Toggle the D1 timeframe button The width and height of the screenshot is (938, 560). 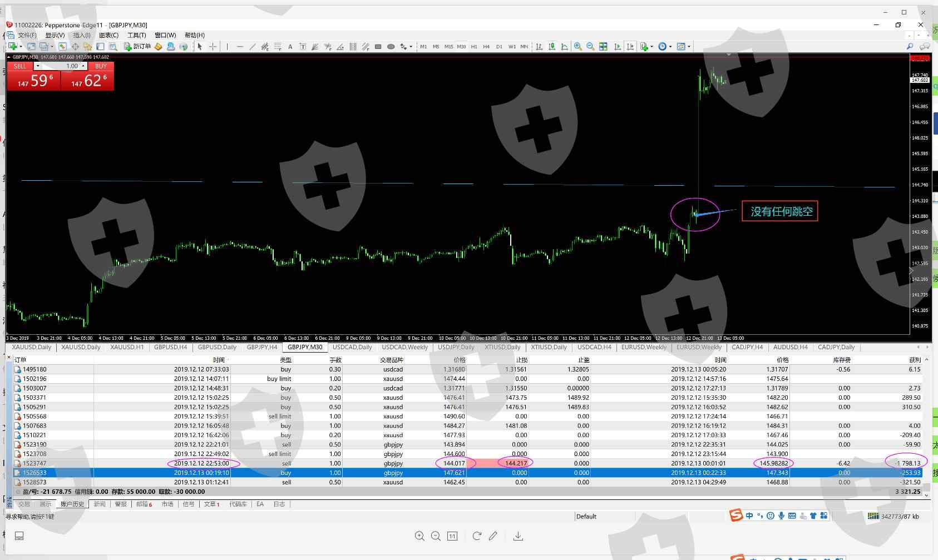(x=499, y=47)
